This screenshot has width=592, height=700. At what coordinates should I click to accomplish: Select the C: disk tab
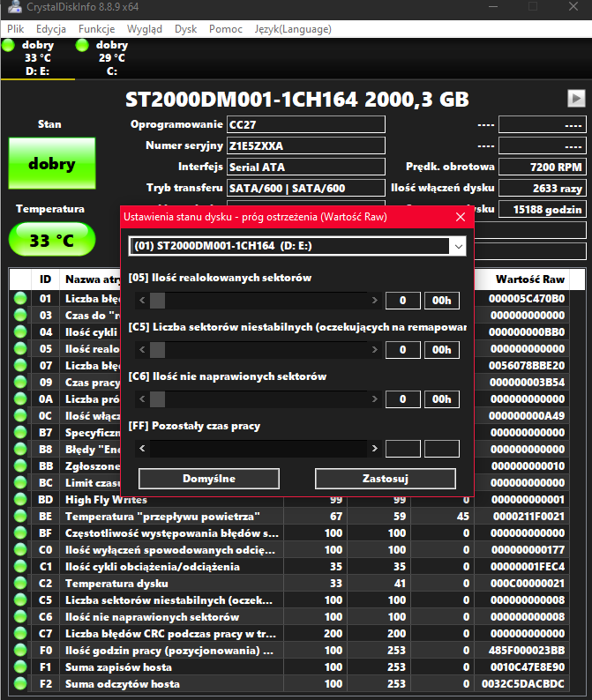tap(112, 58)
